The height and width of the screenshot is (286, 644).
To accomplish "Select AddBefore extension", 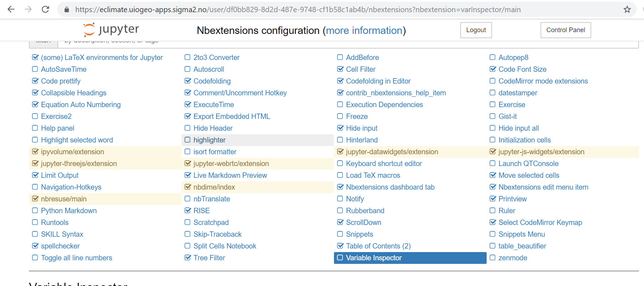I will pos(362,57).
